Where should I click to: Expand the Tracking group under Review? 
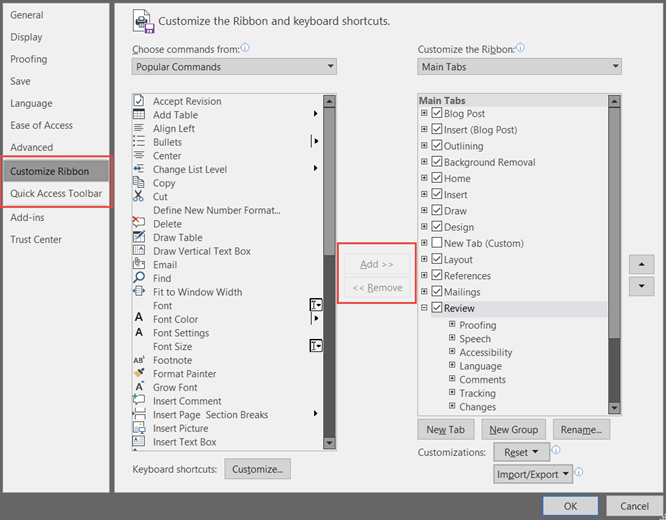[452, 392]
